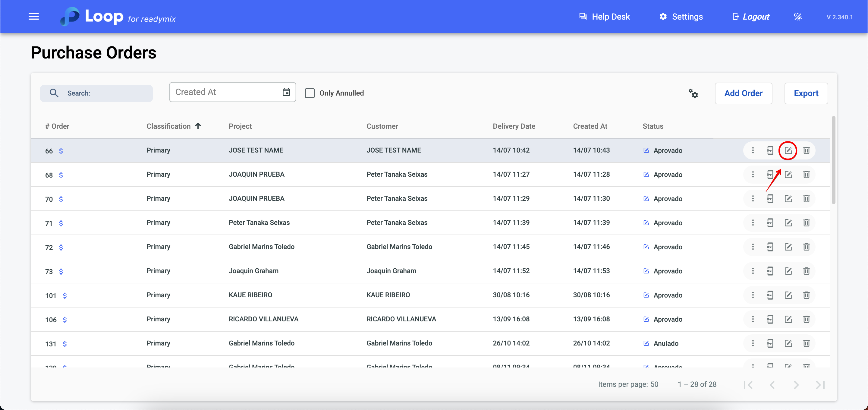Expand more options for order 106
The width and height of the screenshot is (868, 410).
(753, 319)
